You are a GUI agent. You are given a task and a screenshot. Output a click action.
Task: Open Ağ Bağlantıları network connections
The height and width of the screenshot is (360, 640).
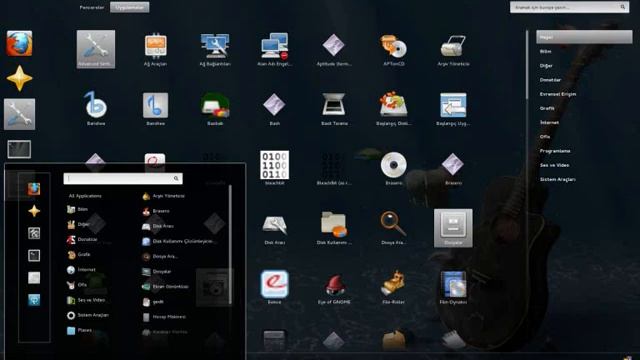(215, 50)
